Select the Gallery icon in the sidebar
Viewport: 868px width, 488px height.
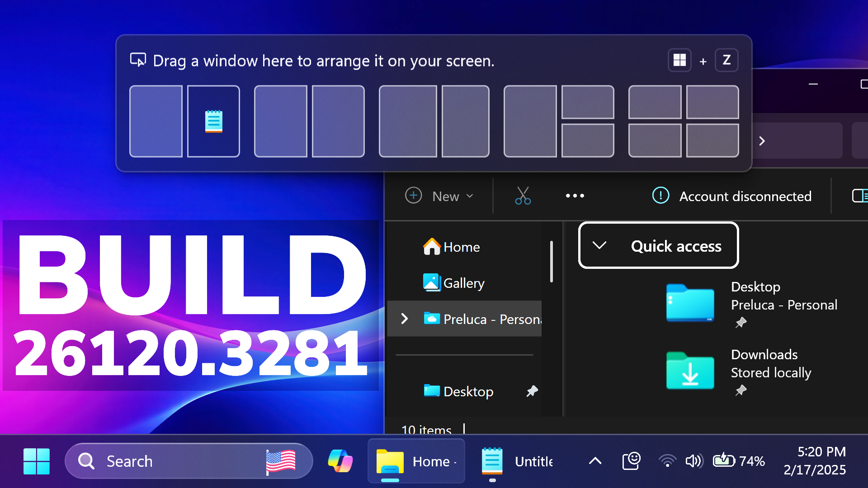point(432,282)
